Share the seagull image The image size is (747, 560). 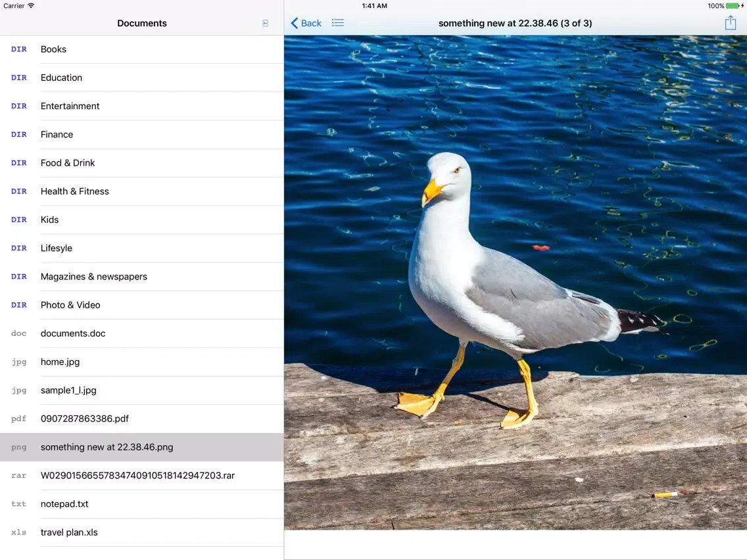[730, 22]
